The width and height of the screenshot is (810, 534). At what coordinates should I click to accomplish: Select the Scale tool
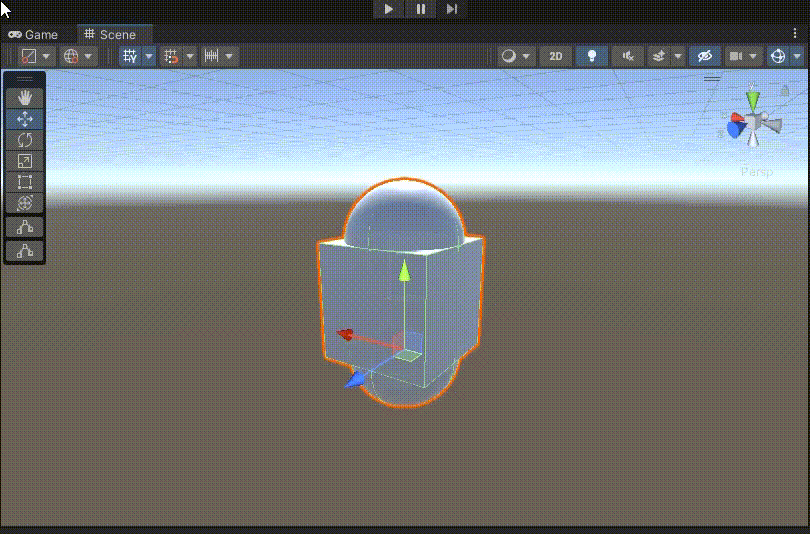coord(25,161)
